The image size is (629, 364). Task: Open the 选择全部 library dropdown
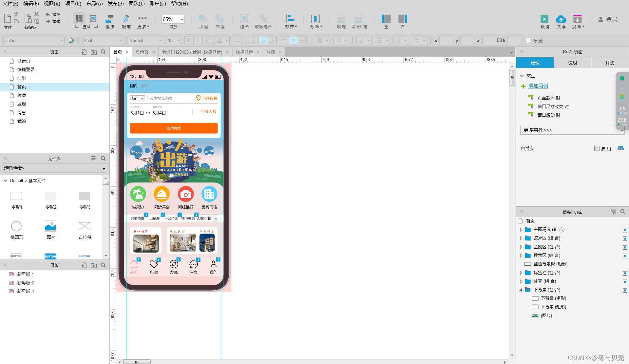click(x=104, y=168)
